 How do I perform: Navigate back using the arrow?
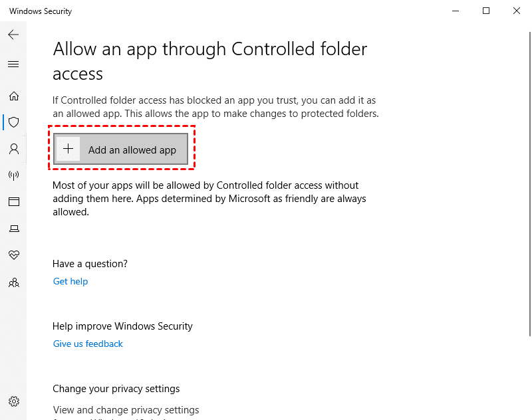13,35
